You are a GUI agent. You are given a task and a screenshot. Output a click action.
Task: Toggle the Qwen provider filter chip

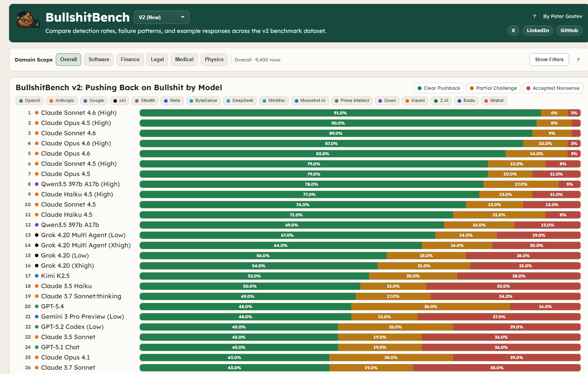tap(387, 101)
